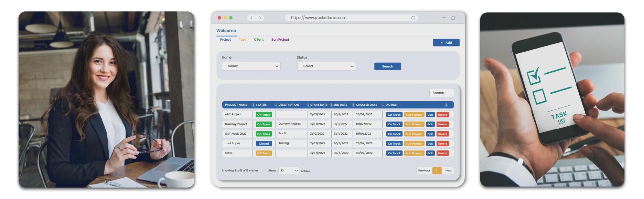The width and height of the screenshot is (644, 199).
Task: Edit the GST Audit 2022 project
Action: point(430,134)
